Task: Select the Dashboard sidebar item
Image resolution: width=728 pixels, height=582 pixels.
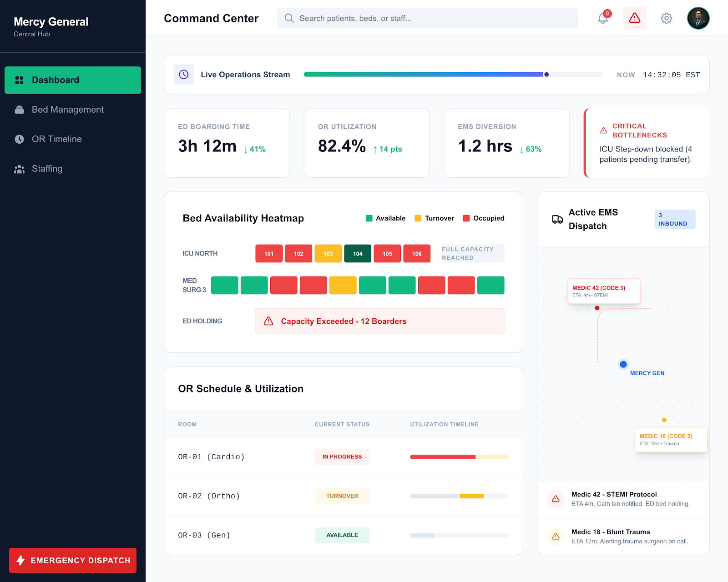Action: point(73,80)
